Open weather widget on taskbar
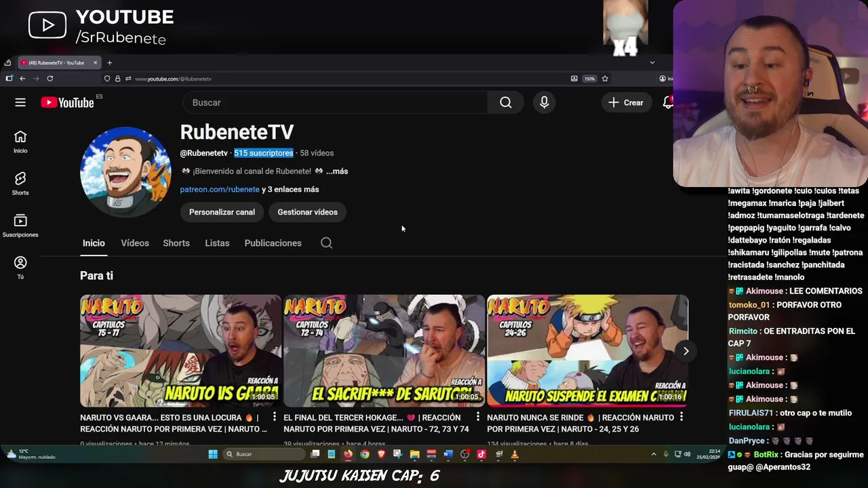Image resolution: width=868 pixels, height=488 pixels. [x=31, y=454]
